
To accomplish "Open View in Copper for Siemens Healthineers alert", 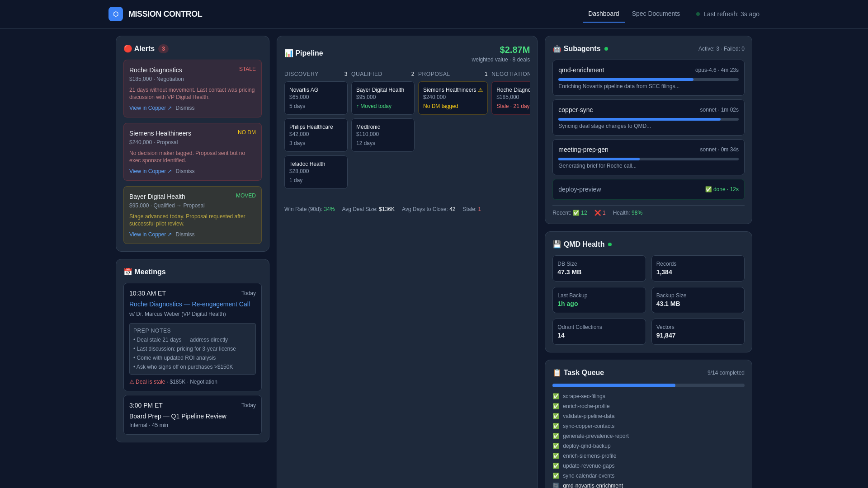I will (x=151, y=171).
